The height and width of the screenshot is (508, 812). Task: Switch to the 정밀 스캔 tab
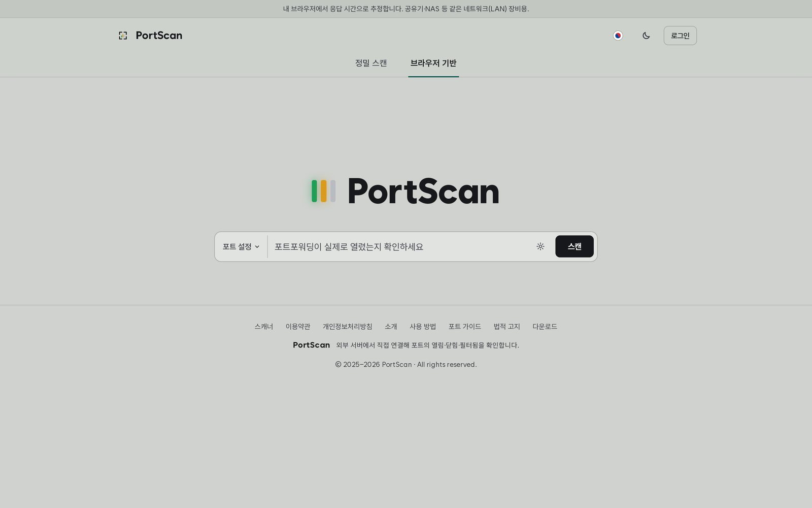click(371, 63)
